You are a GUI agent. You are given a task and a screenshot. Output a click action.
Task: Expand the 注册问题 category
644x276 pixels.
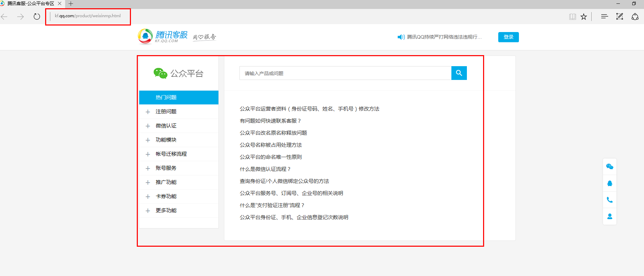[166, 112]
